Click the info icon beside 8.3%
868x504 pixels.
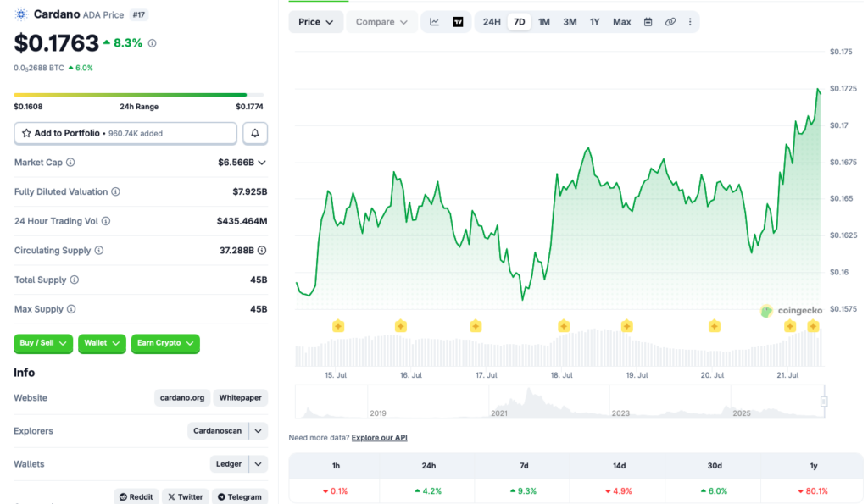(153, 43)
